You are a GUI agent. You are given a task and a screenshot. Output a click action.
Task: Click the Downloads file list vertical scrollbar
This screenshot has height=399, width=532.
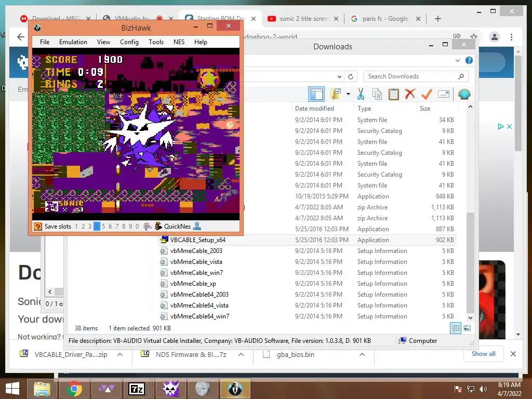(x=470, y=263)
